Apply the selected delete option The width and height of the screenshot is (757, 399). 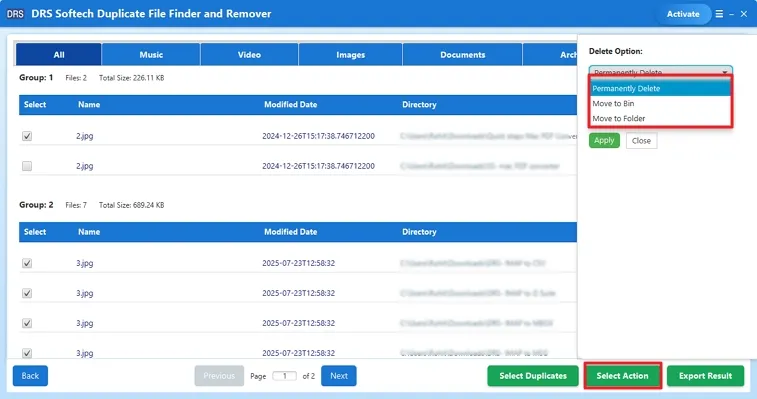(604, 141)
